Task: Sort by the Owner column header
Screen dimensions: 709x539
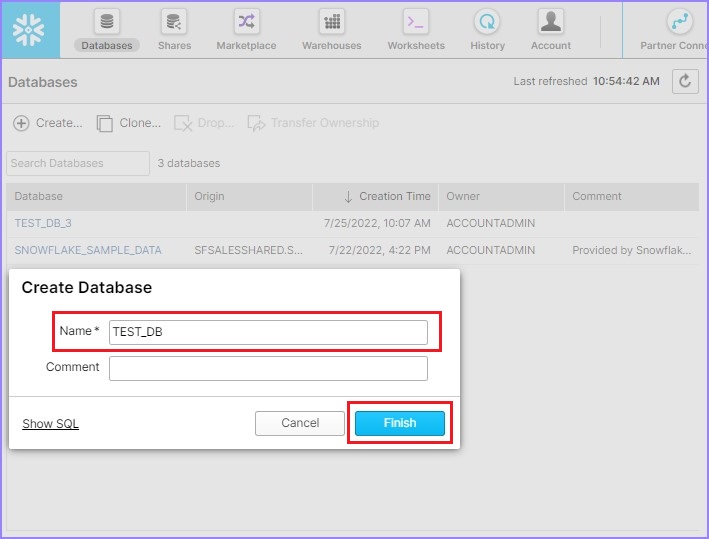Action: (x=501, y=197)
